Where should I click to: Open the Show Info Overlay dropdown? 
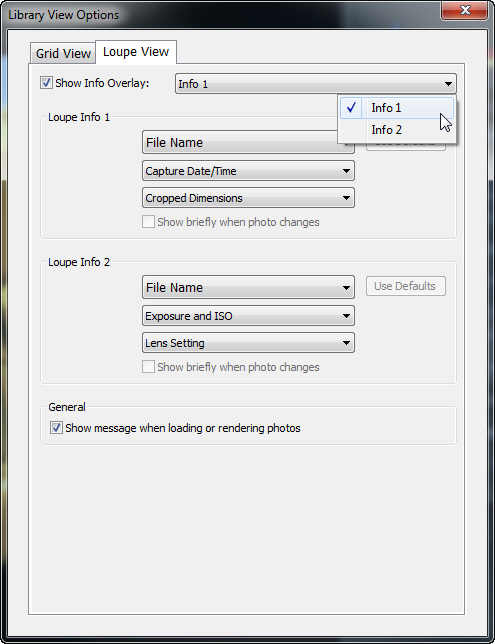coord(315,84)
